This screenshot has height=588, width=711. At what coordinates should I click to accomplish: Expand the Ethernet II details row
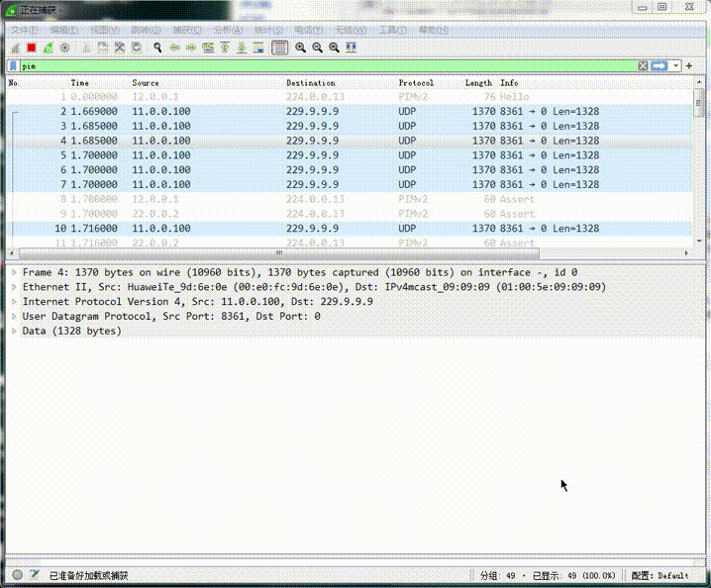click(x=14, y=287)
